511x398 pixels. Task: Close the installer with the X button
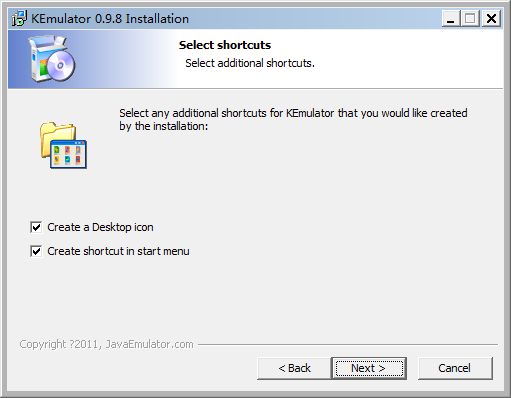(491, 18)
